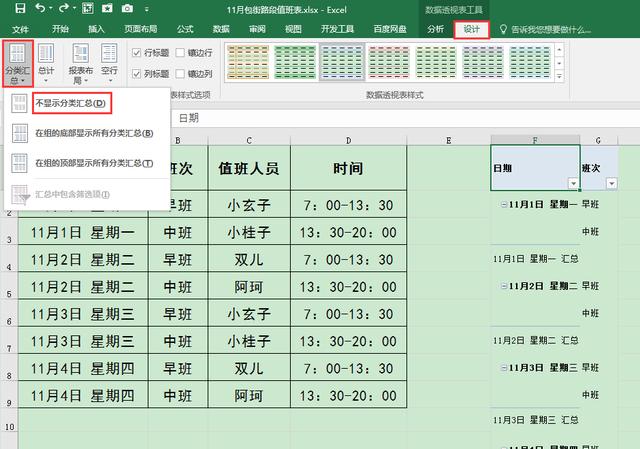This screenshot has width=640, height=449.
Task: Switch to the 数据 tab
Action: coord(221,29)
